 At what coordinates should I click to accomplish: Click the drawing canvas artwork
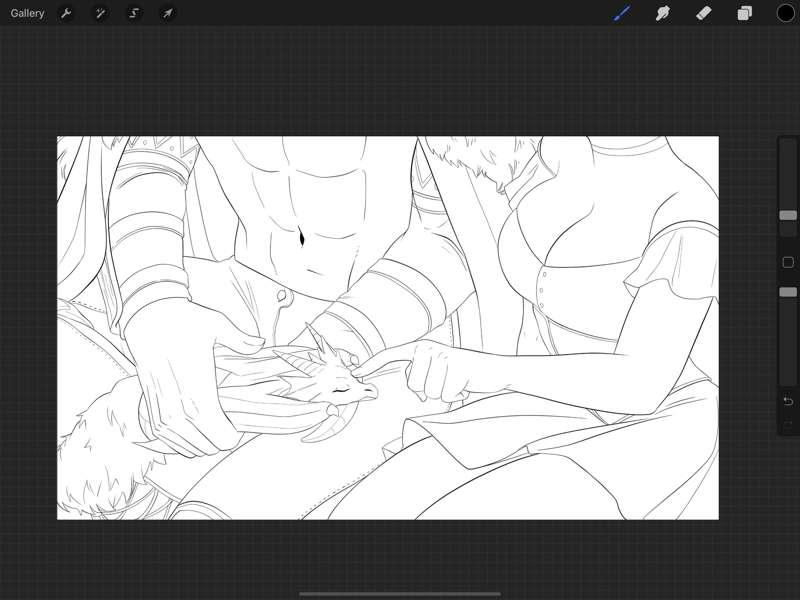click(388, 328)
